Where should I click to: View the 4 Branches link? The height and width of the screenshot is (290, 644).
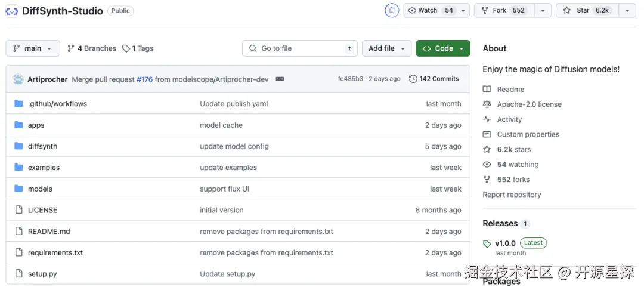tap(92, 48)
